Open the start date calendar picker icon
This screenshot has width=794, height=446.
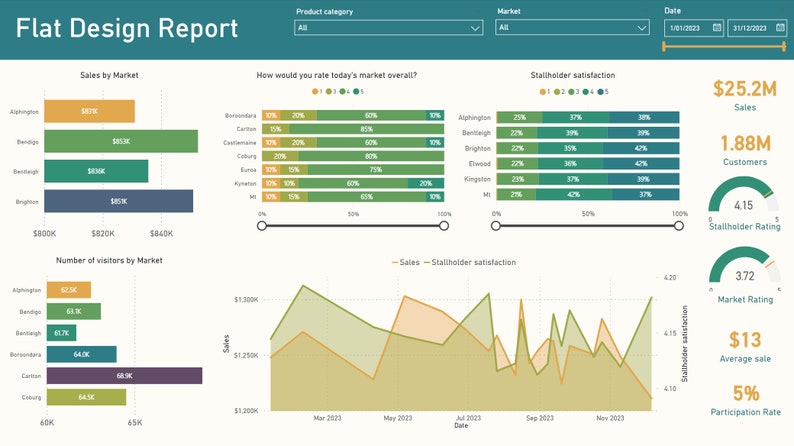(x=717, y=28)
